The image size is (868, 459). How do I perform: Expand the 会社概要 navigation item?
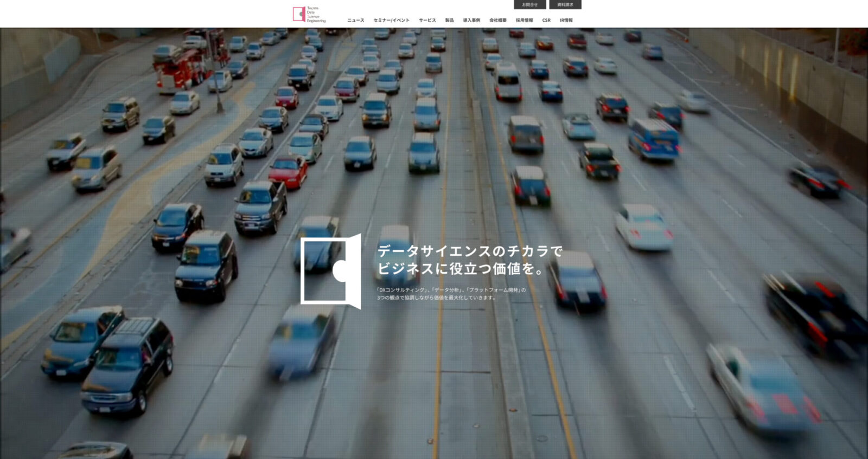click(x=497, y=21)
